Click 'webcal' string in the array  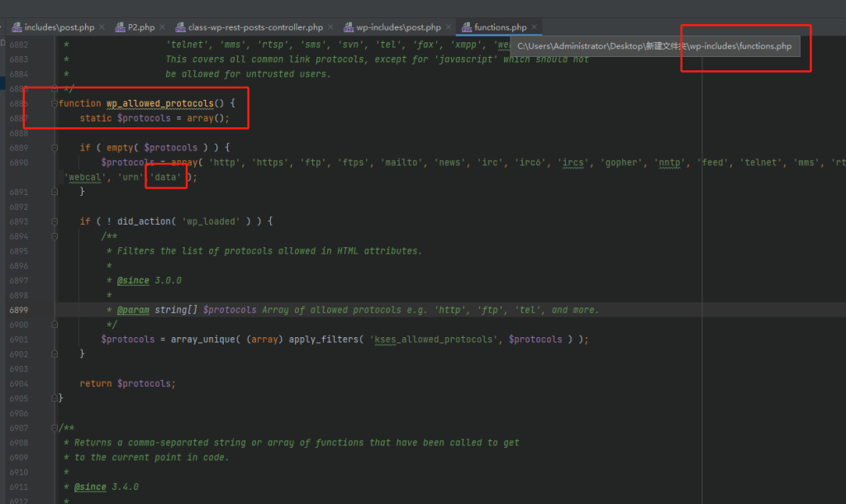(85, 177)
